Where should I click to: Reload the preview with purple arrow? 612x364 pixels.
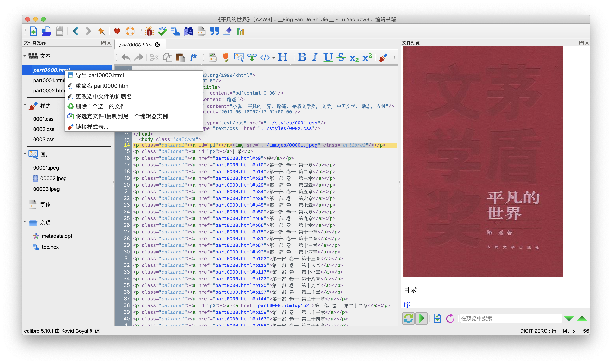[x=450, y=318]
